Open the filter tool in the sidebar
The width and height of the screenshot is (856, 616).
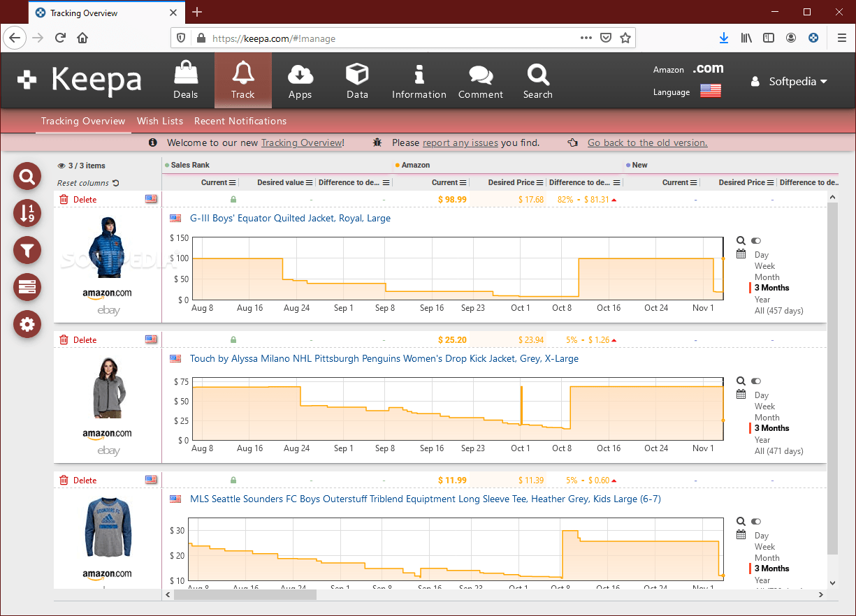coord(27,250)
